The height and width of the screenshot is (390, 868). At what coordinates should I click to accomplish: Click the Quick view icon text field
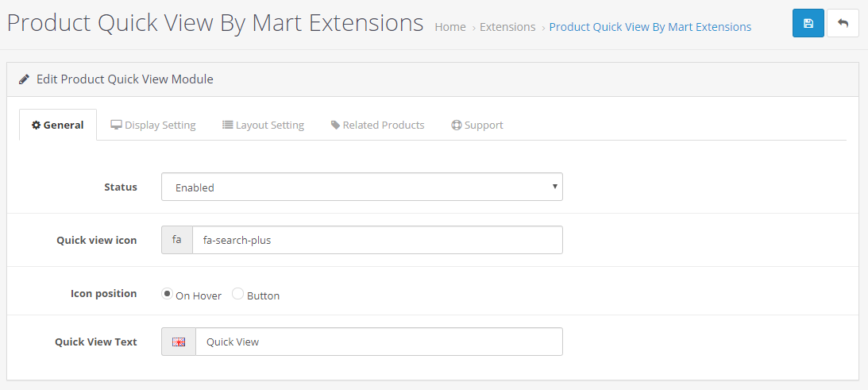pyautogui.click(x=377, y=240)
